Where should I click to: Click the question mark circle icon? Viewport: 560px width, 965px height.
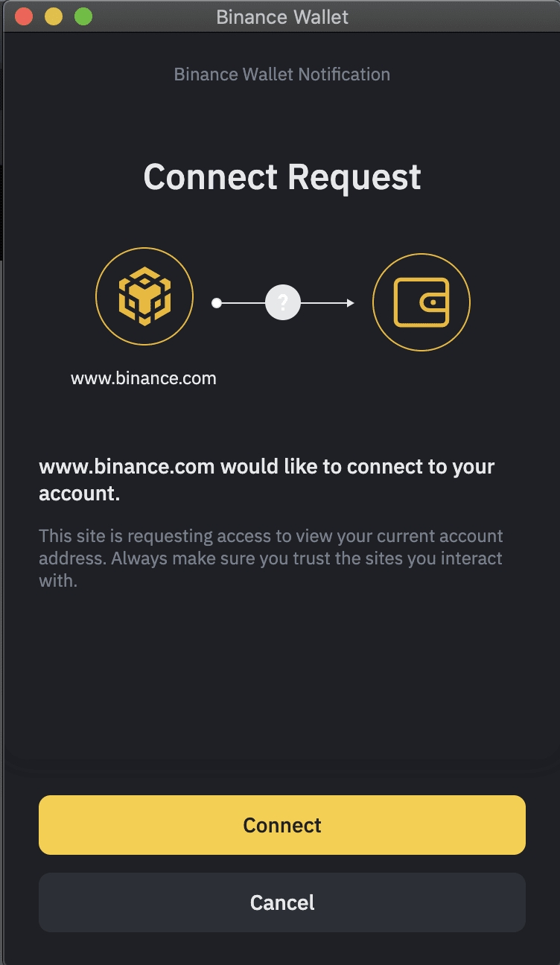pyautogui.click(x=283, y=303)
